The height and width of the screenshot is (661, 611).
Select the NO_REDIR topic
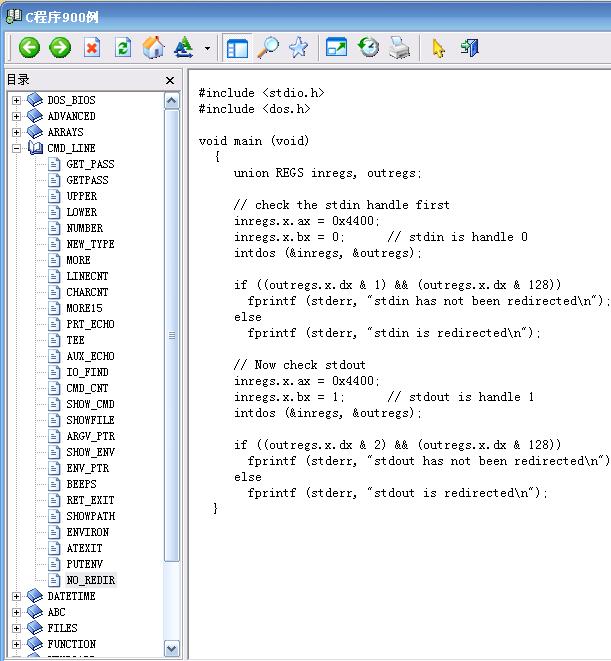[x=91, y=580]
